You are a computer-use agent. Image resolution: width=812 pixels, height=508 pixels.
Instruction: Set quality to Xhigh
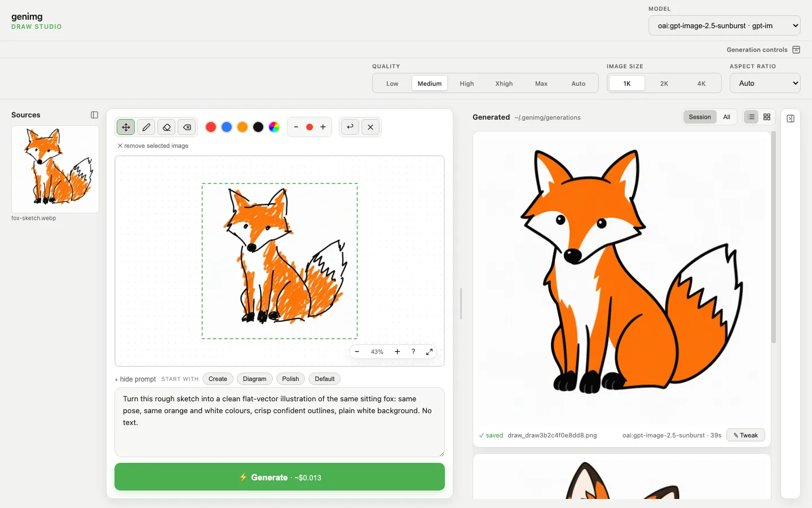point(504,84)
